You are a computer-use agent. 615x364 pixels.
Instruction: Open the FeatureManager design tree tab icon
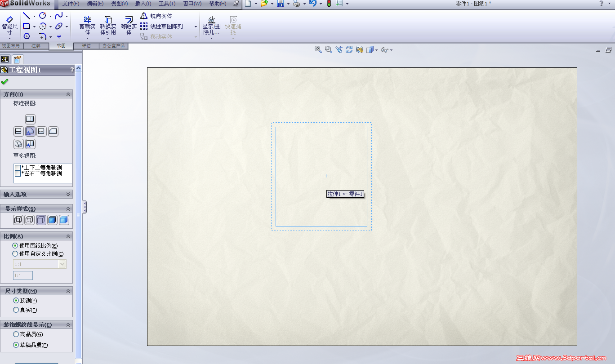(x=5, y=59)
